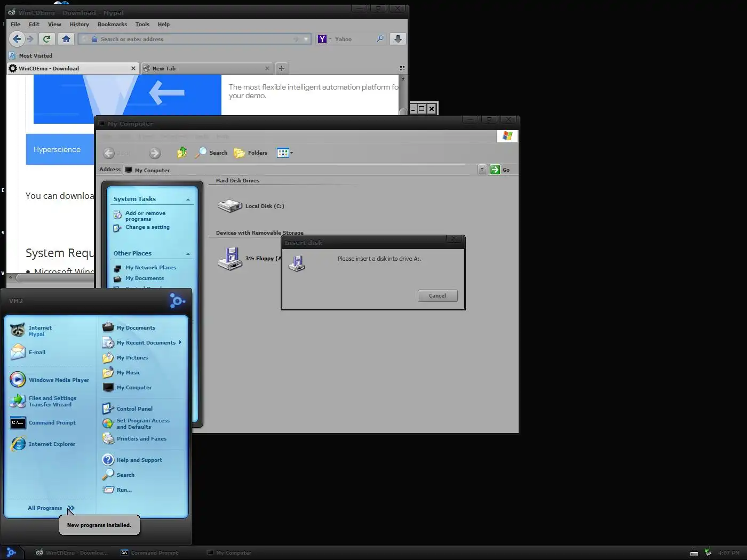747x560 pixels.
Task: Select Local Disk (C:) drive icon
Action: tap(230, 205)
